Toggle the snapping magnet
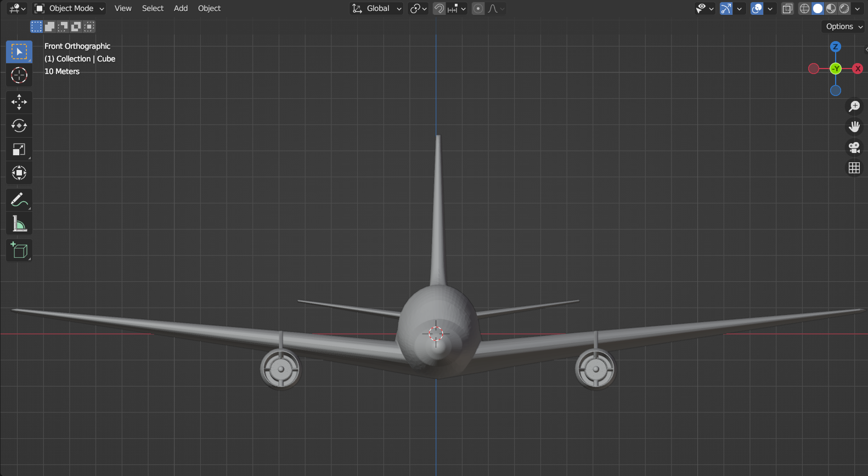The width and height of the screenshot is (868, 476). coord(439,9)
